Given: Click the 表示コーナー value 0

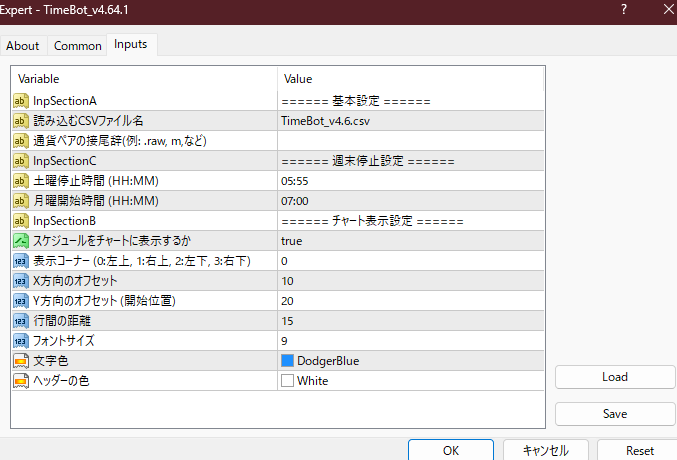Looking at the screenshot, I should (x=411, y=261).
